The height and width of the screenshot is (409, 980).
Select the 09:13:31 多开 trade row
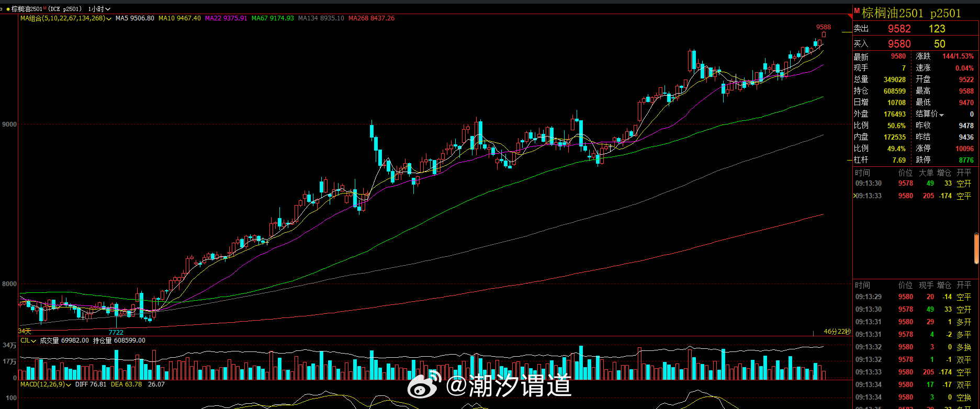pos(913,322)
